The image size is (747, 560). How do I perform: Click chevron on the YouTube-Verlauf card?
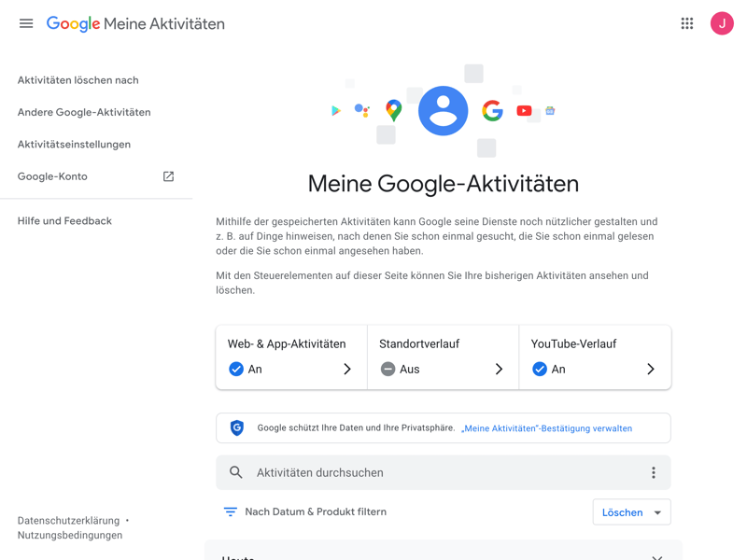click(x=651, y=370)
